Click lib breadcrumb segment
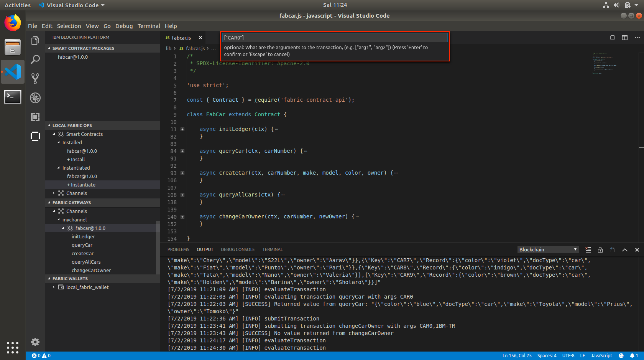 tap(169, 48)
